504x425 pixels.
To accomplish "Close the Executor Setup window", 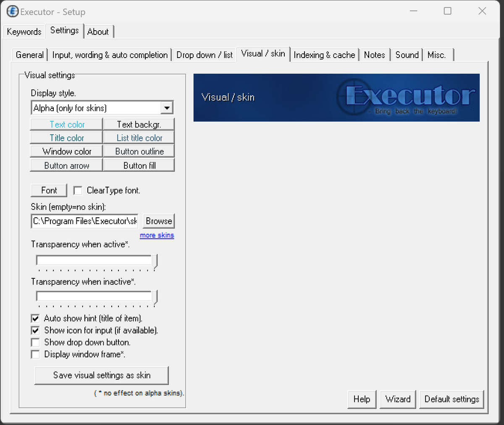I will click(482, 11).
